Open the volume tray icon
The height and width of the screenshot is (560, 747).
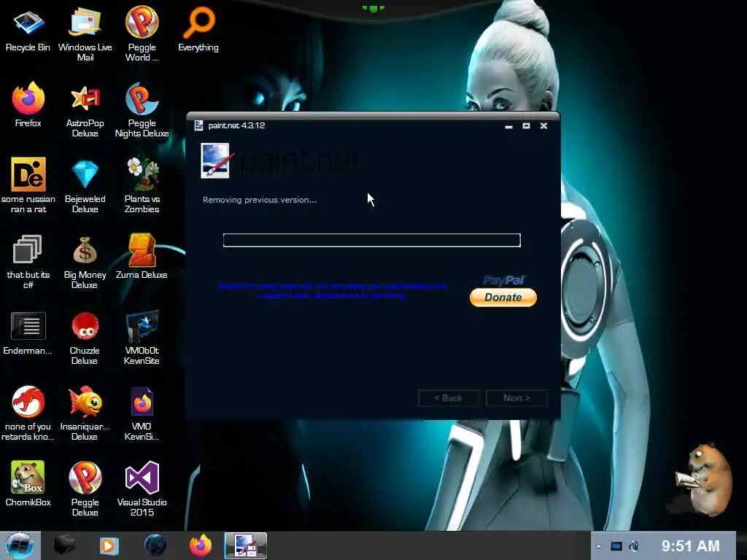(634, 546)
